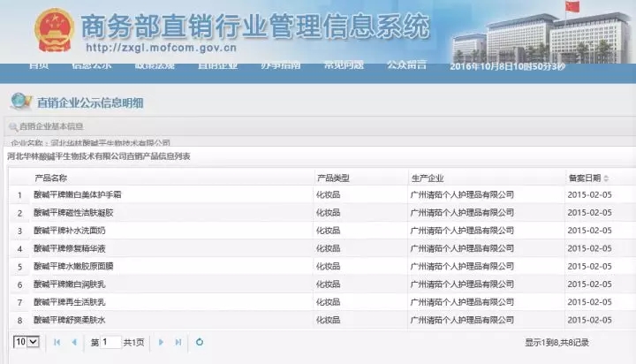Open the 信息公示 menu item
Screen dimensions: 636x364
91,64
